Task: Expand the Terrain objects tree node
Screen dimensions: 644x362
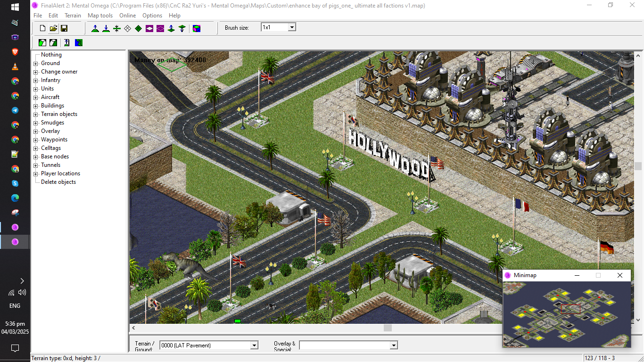Action: click(35, 114)
